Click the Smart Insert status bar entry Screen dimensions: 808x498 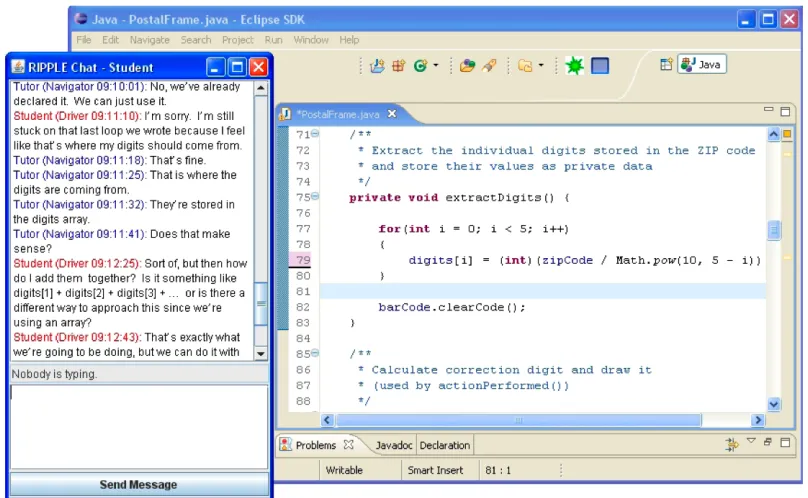coord(435,470)
